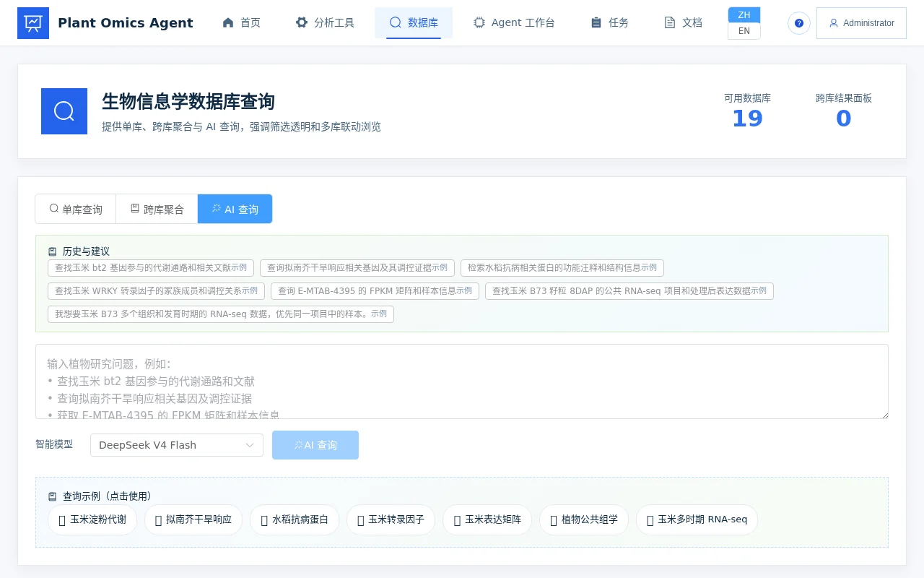Select suggestion 检索水稻抗病相关蛋白的功能注释和结构信息

point(562,268)
